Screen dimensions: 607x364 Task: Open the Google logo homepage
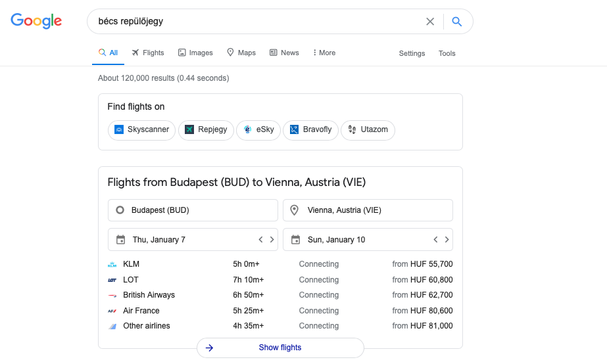point(36,21)
